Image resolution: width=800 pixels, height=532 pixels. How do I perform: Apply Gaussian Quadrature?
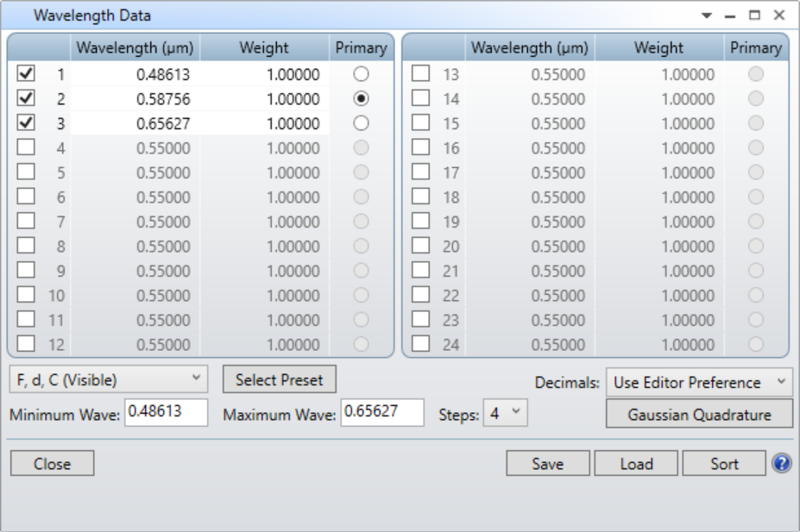[x=701, y=414]
